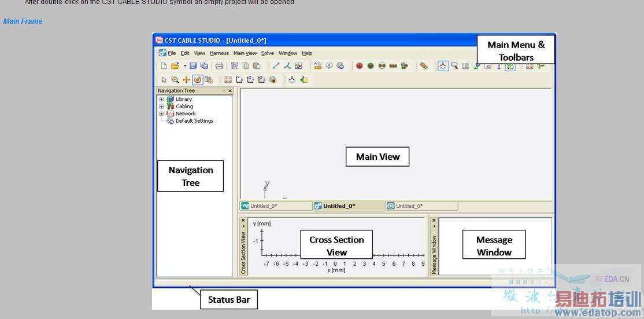Click the green arrow icon ending second toolbar
The width and height of the screenshot is (644, 319).
tap(304, 80)
